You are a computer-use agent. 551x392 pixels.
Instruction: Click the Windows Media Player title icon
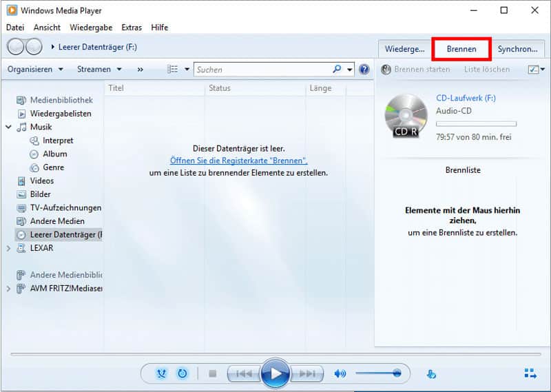[x=12, y=10]
